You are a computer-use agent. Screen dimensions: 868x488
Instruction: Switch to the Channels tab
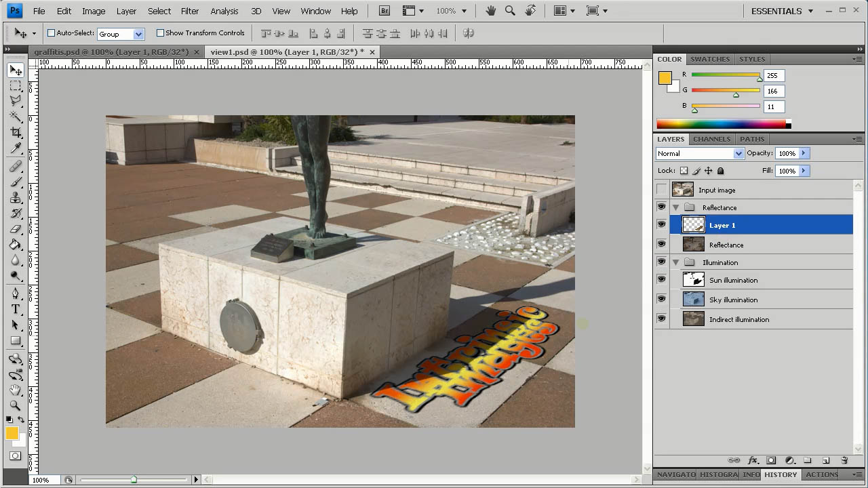click(711, 139)
